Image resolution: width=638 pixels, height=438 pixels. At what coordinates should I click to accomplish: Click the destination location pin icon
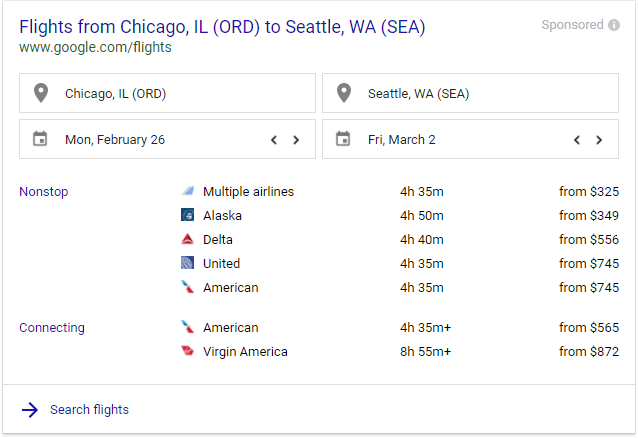point(344,93)
